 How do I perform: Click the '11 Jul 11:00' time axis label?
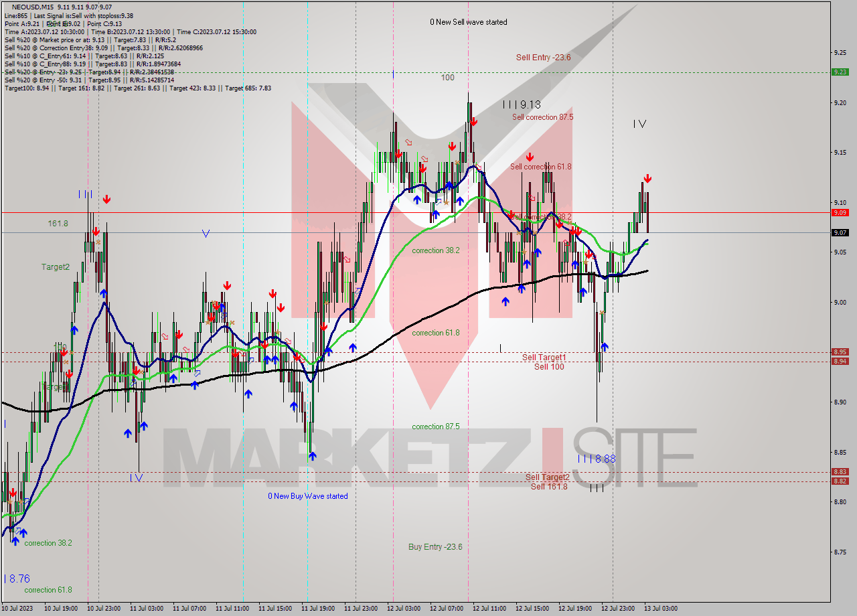[232, 609]
